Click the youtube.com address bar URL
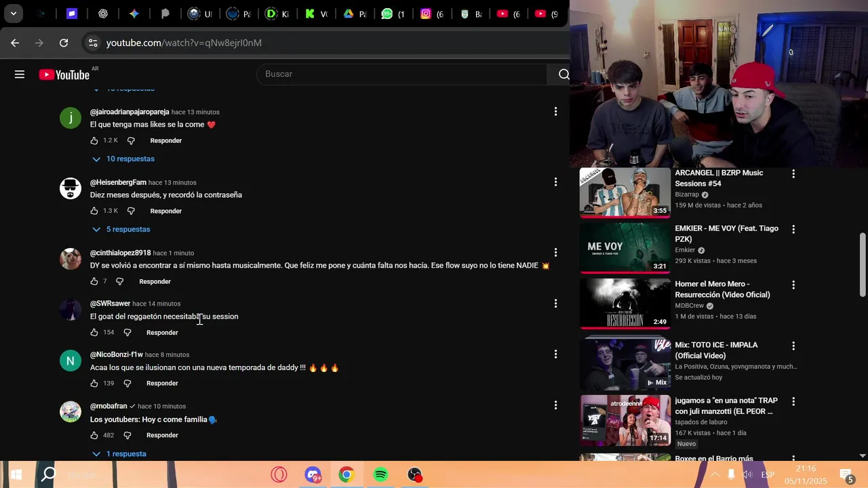 184,43
